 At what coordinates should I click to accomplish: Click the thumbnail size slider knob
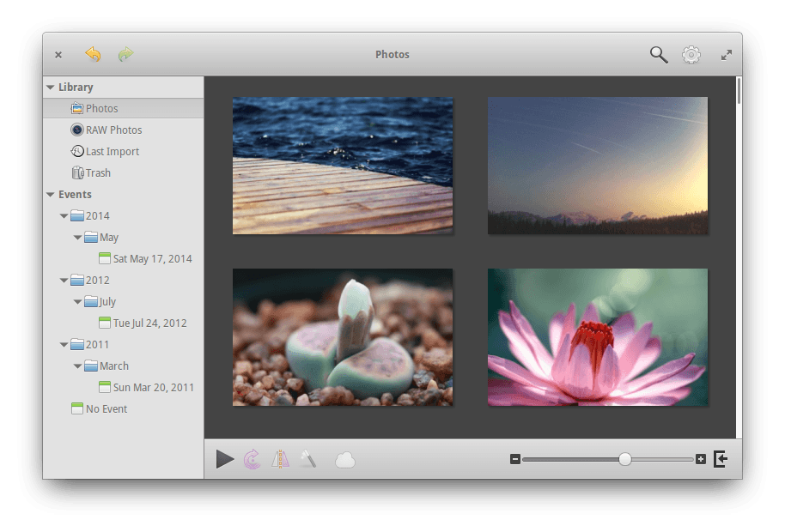point(625,459)
